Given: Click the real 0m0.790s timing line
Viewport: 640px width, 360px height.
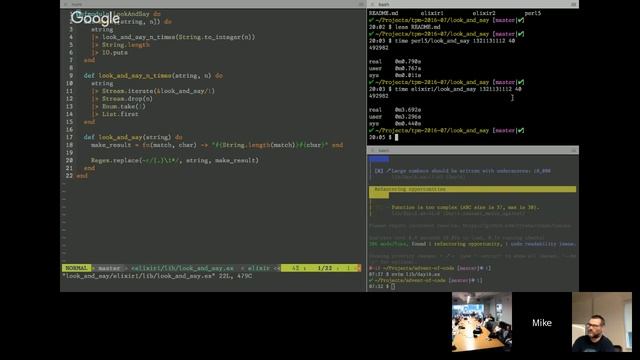Looking at the screenshot, I should (395, 62).
